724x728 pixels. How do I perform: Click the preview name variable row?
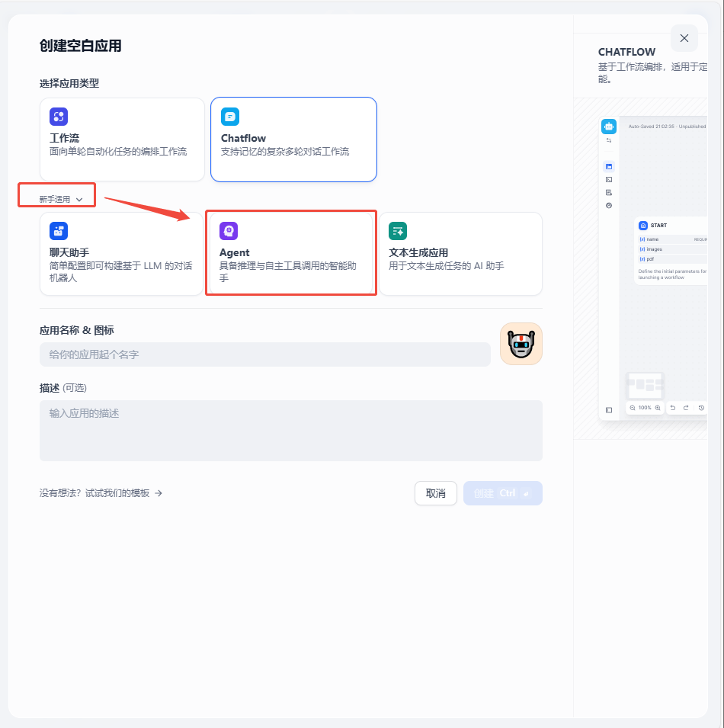(x=673, y=239)
